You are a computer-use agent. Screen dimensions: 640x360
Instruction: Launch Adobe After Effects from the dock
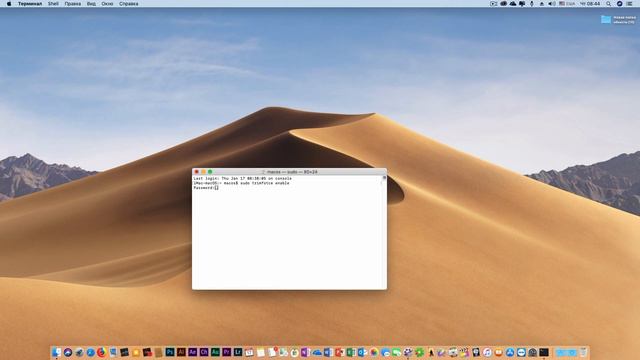point(193,352)
